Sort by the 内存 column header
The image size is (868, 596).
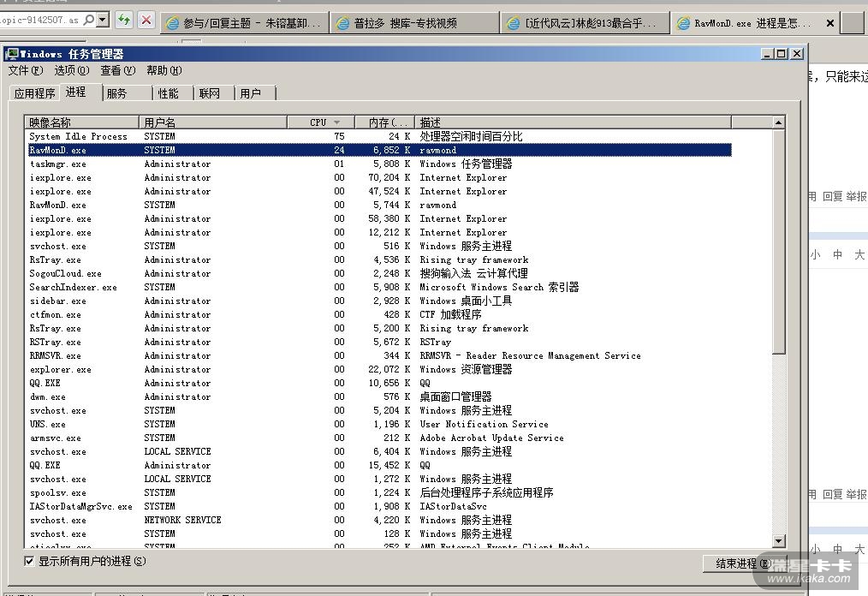[x=384, y=122]
